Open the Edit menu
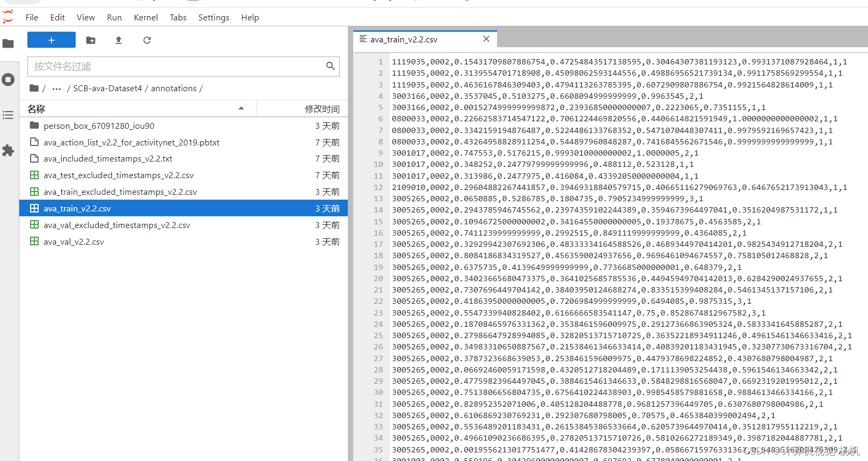The width and height of the screenshot is (868, 461). point(57,17)
